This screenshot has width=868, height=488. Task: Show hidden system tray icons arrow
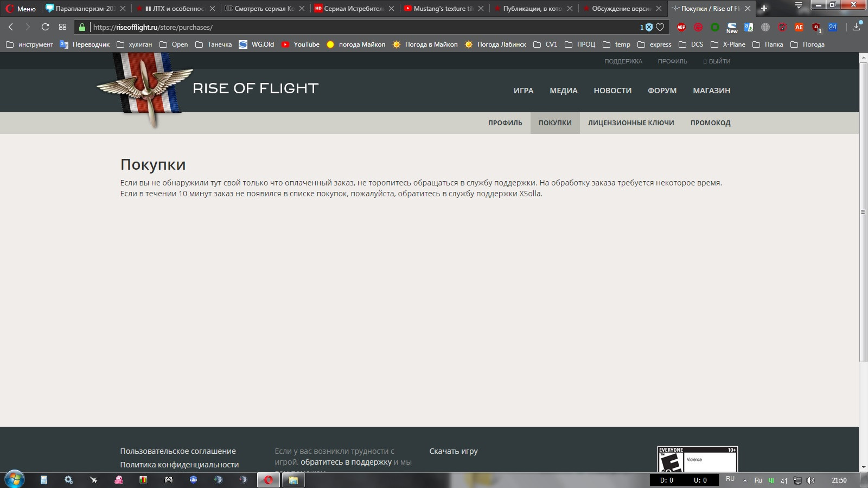(745, 480)
